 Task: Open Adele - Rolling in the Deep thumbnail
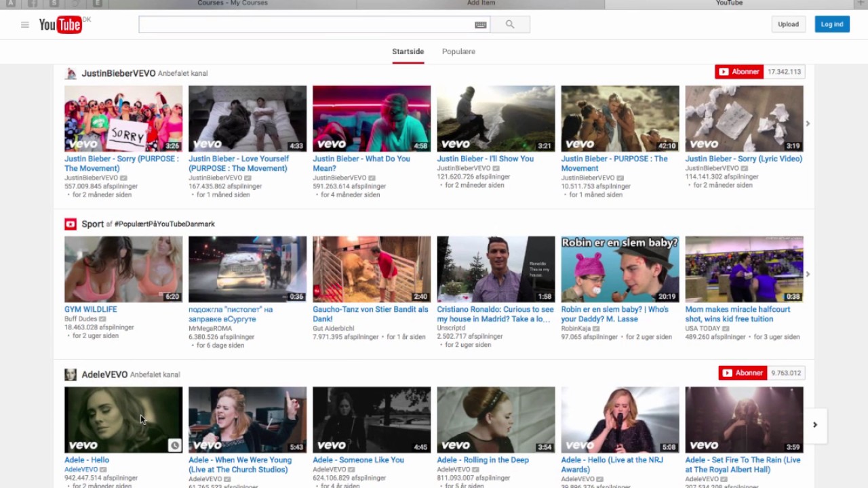(x=496, y=420)
